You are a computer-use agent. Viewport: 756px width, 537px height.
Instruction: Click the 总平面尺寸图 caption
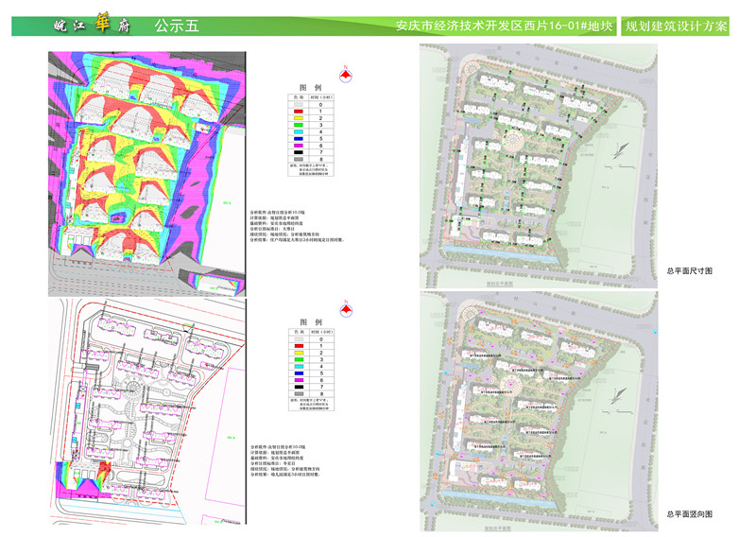click(x=689, y=270)
